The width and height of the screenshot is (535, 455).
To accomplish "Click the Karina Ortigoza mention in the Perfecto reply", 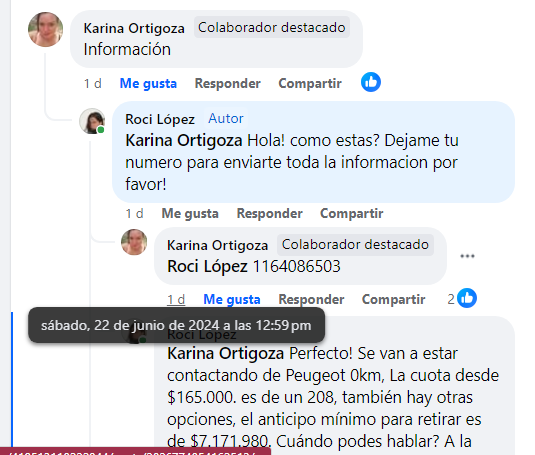I will [x=226, y=353].
